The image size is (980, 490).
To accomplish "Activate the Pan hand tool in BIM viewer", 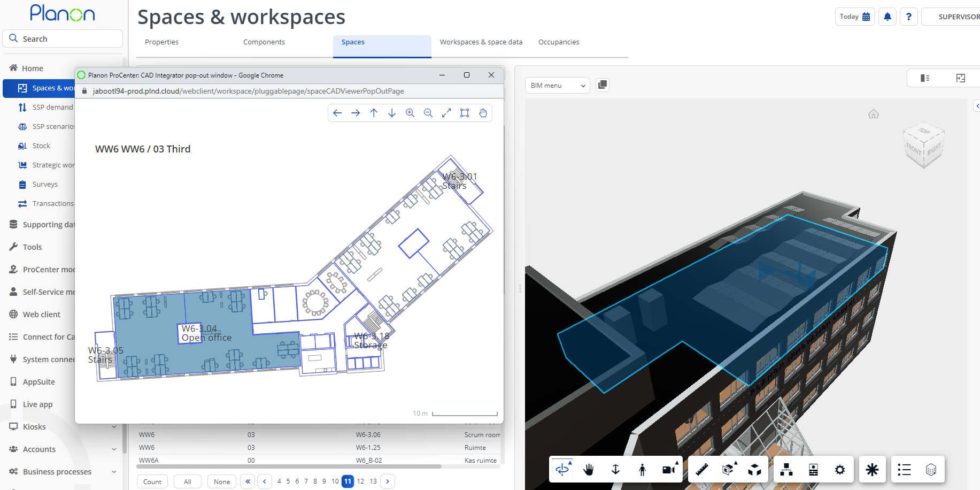I will (589, 469).
